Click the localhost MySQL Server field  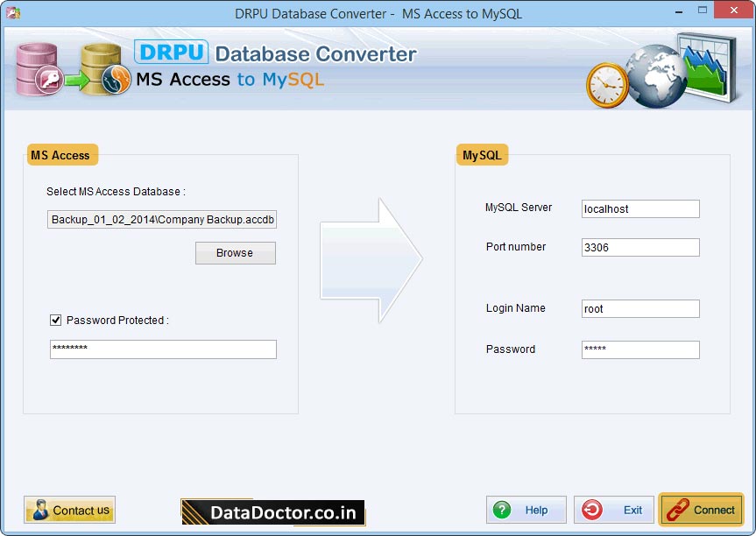(x=639, y=208)
